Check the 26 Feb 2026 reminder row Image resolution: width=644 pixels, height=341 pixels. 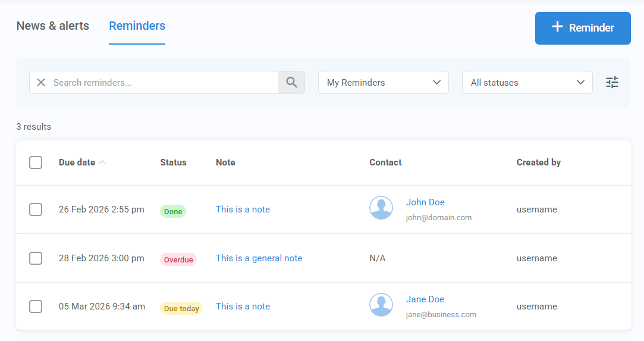click(x=36, y=209)
